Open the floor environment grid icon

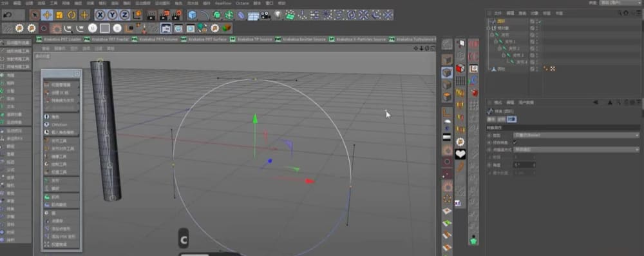pos(253,15)
